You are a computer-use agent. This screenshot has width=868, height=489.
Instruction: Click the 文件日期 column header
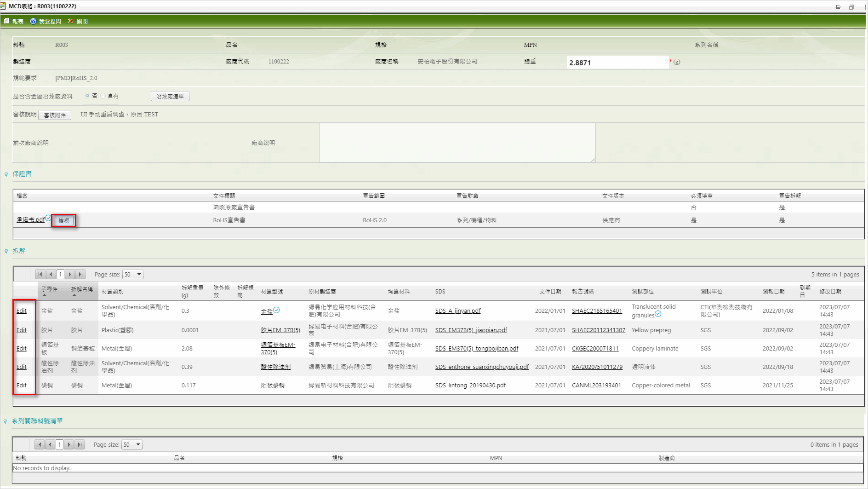click(x=550, y=292)
